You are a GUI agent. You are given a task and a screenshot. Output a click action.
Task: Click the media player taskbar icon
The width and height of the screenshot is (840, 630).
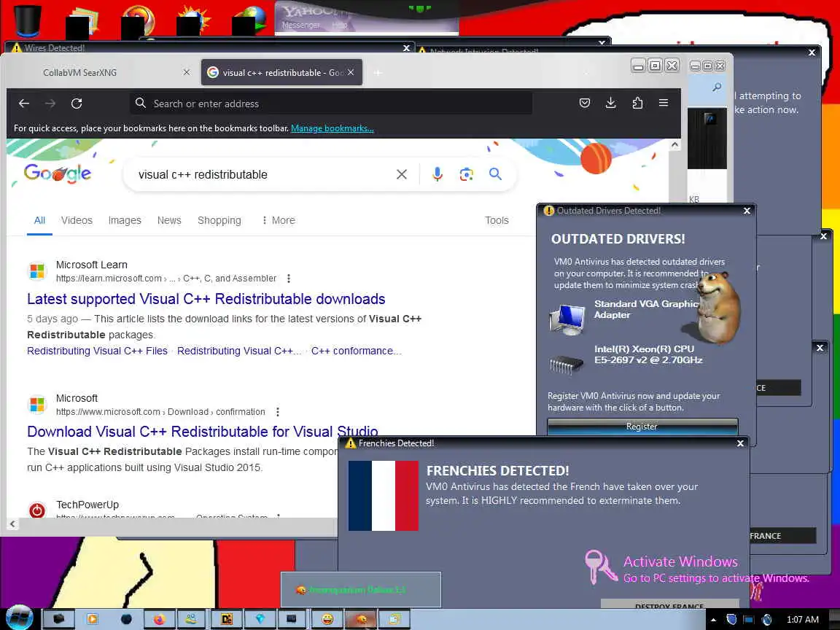(x=92, y=619)
